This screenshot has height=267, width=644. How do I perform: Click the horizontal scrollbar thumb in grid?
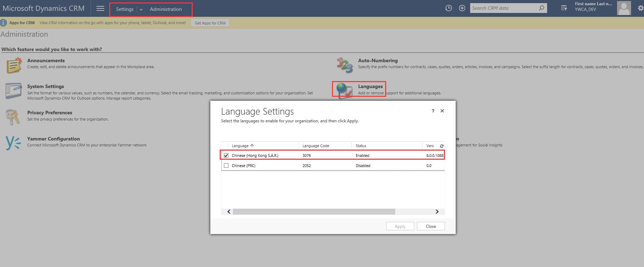314,211
